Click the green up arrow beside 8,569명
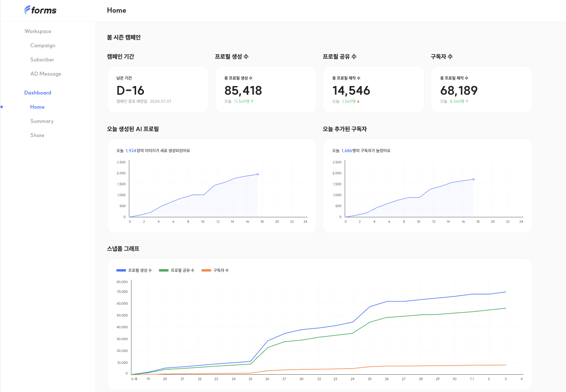566x392 pixels. [x=467, y=101]
